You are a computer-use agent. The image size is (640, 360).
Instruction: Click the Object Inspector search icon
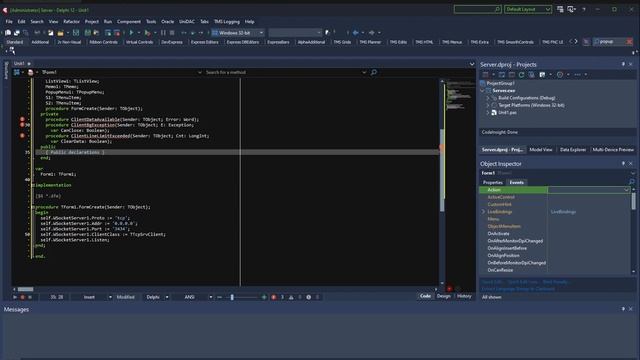pyautogui.click(x=631, y=182)
